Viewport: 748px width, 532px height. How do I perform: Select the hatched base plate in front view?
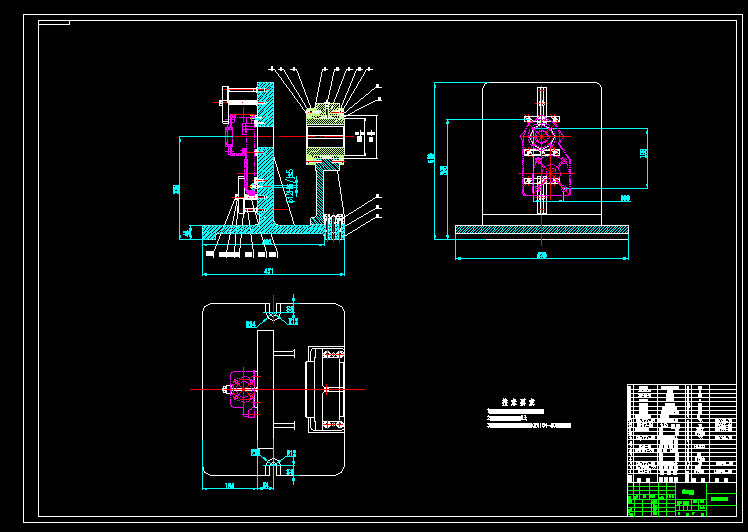coord(541,229)
